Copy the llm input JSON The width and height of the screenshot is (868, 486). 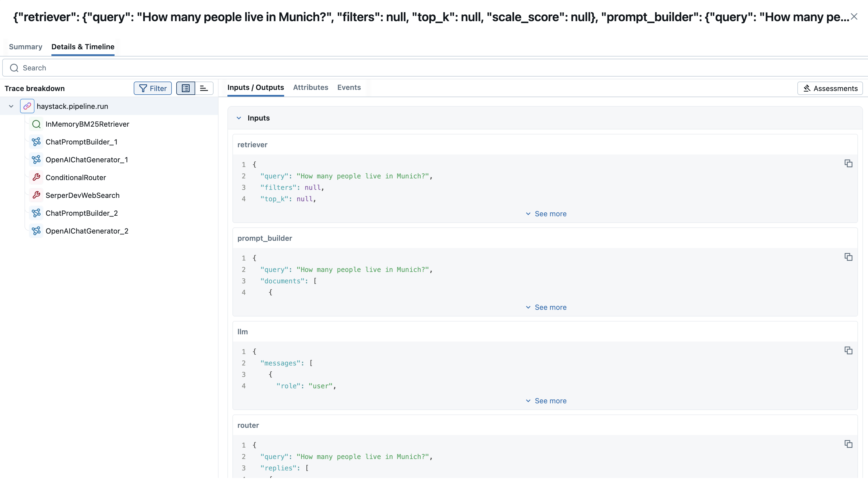849,350
